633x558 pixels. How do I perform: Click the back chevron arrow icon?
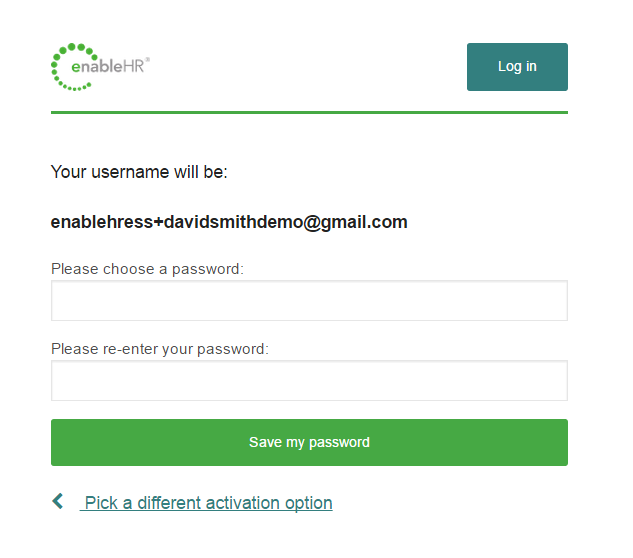(x=58, y=501)
